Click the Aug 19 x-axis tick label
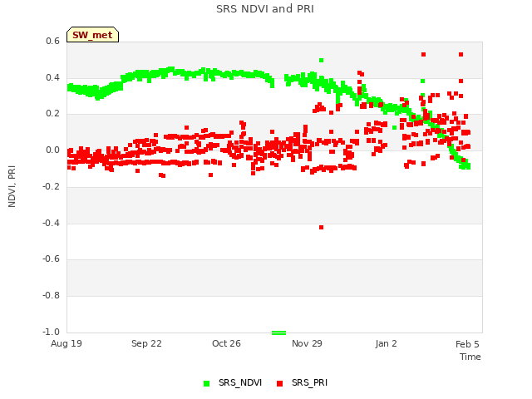This screenshot has width=532, height=399. click(66, 343)
